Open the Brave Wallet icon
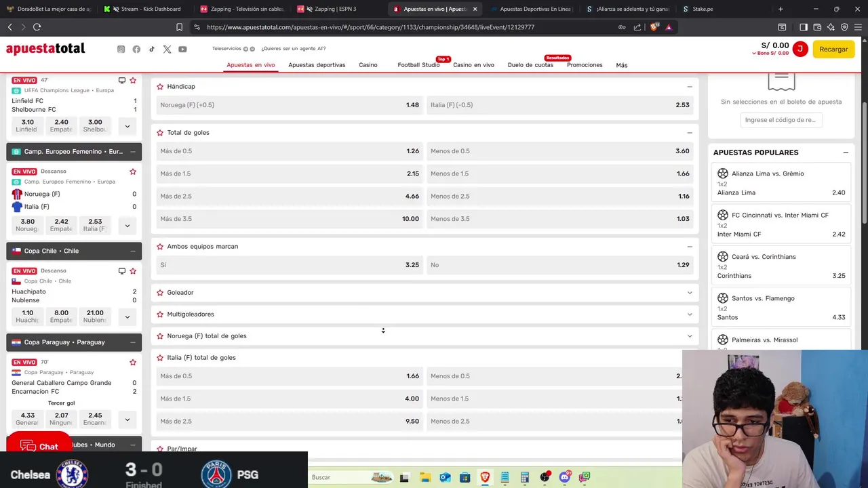The image size is (868, 488). click(x=817, y=27)
